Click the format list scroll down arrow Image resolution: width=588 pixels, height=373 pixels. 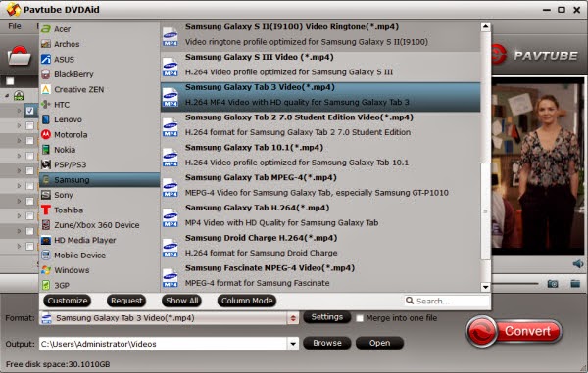click(486, 287)
